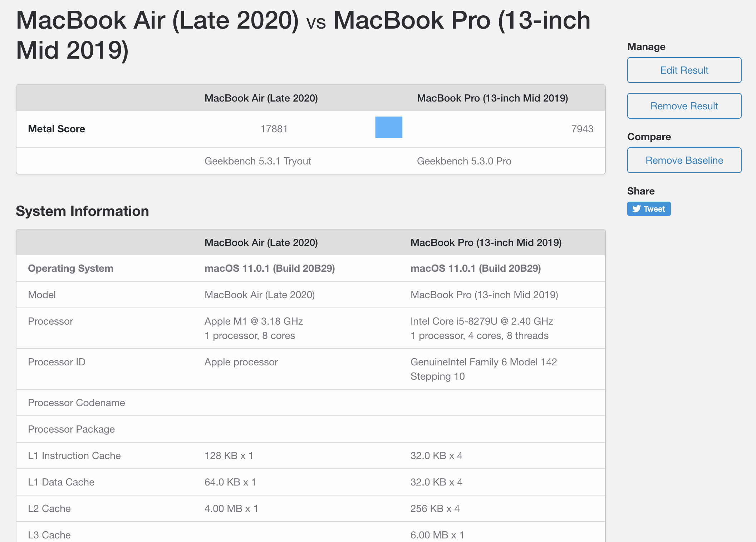Click the Model row label

42,295
